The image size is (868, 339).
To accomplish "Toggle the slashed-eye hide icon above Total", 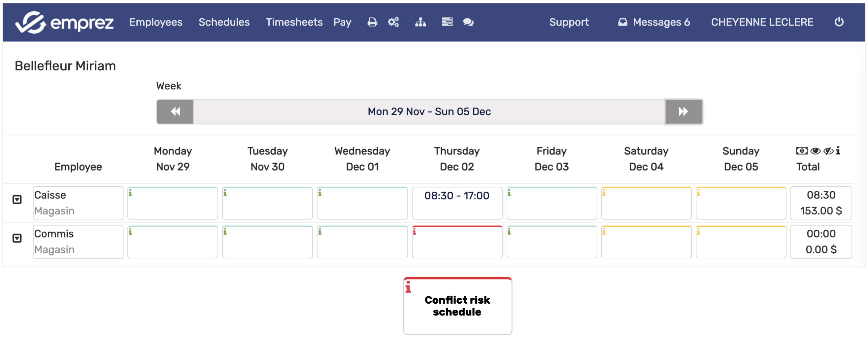I will click(828, 151).
